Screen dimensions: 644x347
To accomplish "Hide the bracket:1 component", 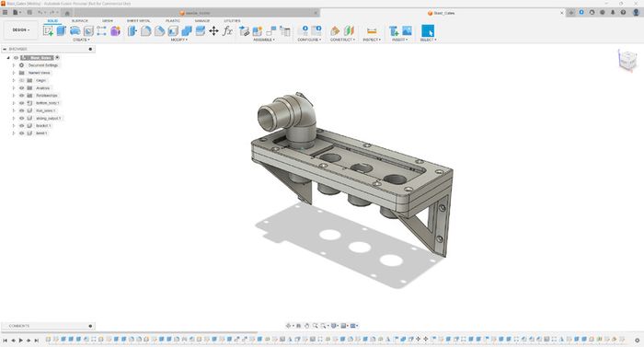I will tap(22, 125).
